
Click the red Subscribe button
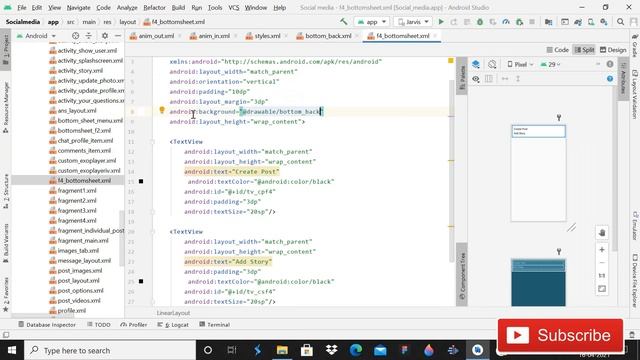560,336
